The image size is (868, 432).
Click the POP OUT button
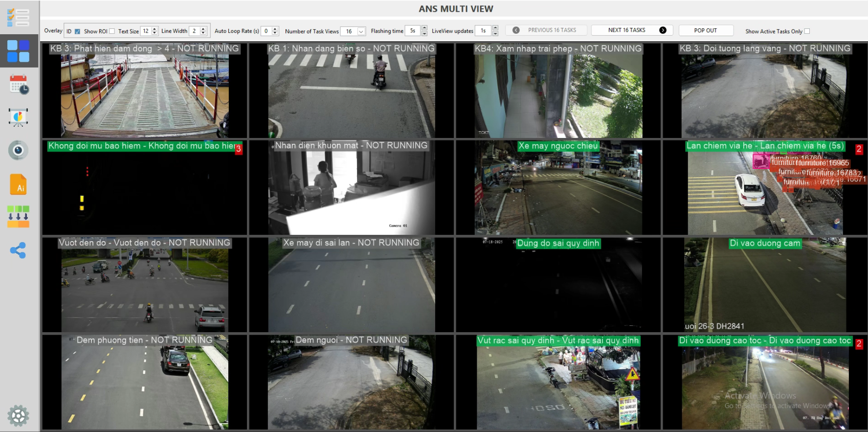pos(706,30)
